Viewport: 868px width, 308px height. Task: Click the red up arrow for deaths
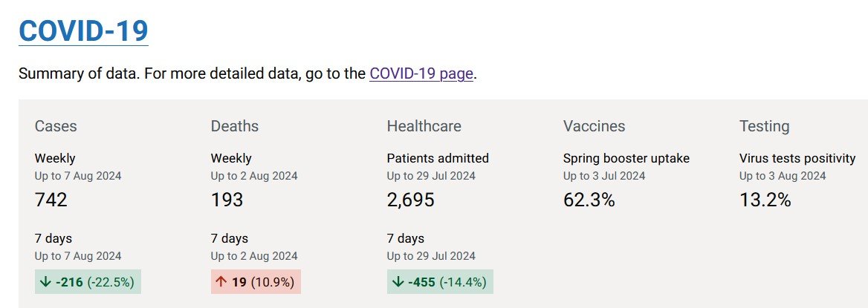pyautogui.click(x=221, y=282)
